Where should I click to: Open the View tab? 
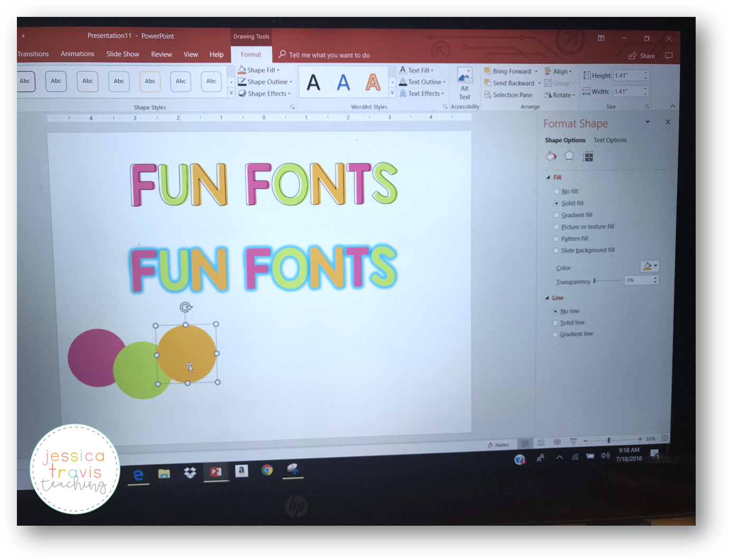191,54
